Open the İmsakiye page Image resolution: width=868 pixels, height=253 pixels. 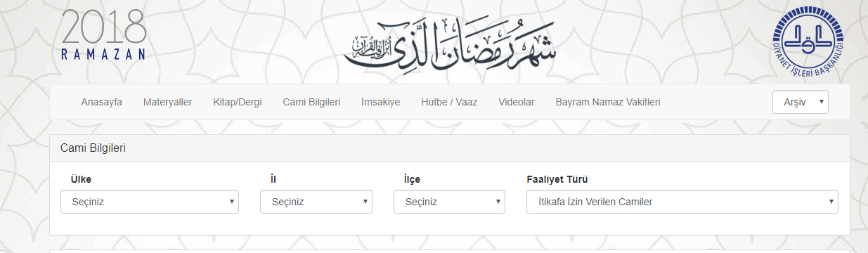pos(380,102)
